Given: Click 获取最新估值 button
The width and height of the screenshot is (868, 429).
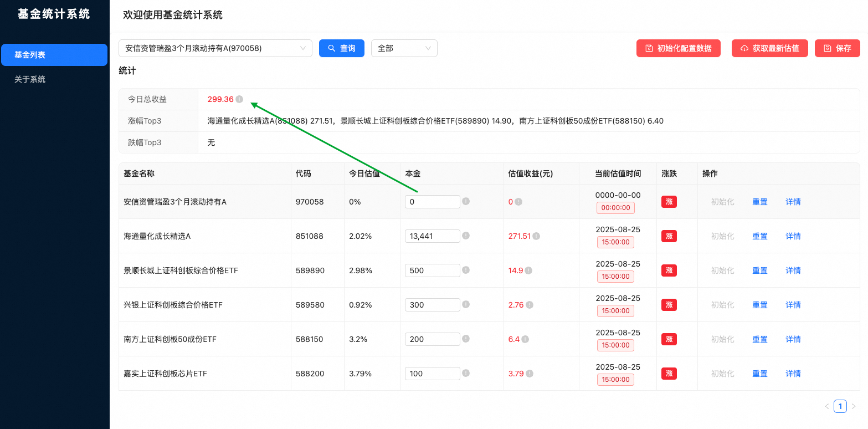Looking at the screenshot, I should coord(770,48).
